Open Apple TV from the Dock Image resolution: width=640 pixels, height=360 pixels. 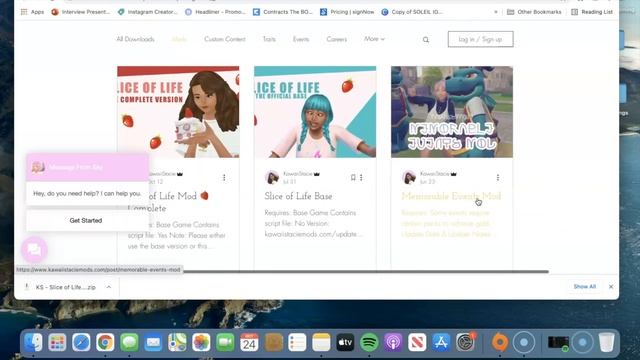point(345,342)
